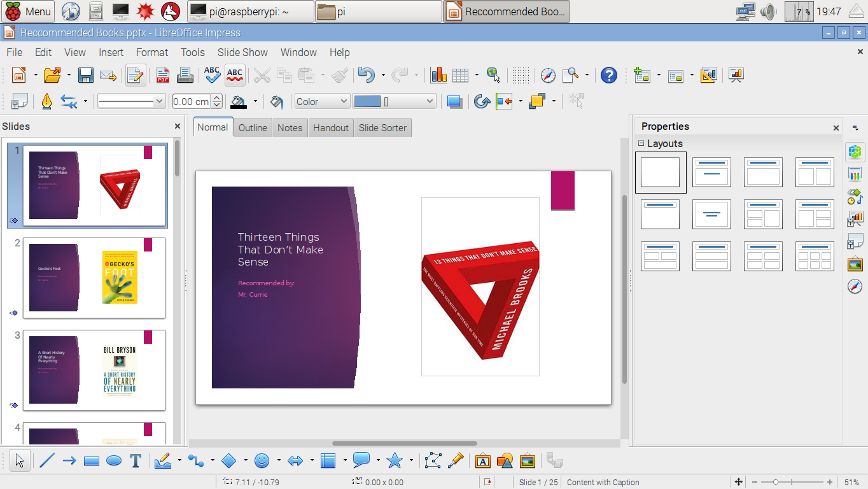
Task: Open the area style dropdown showing Color
Action: pos(322,101)
